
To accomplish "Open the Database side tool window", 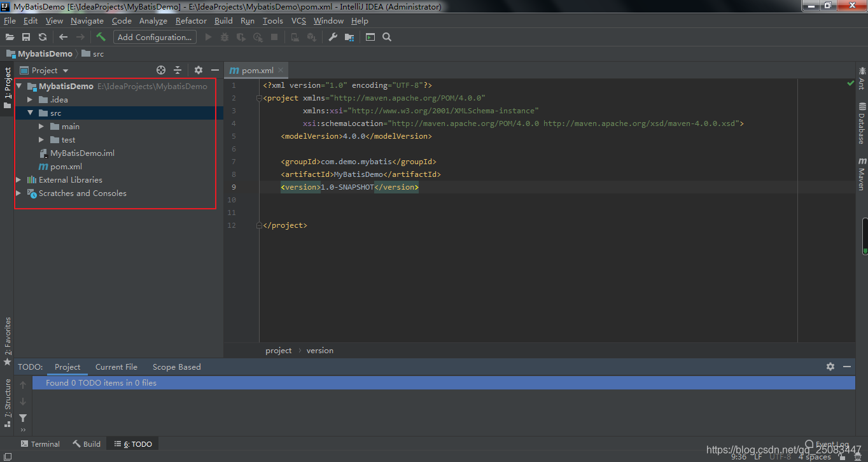I will pyautogui.click(x=862, y=123).
